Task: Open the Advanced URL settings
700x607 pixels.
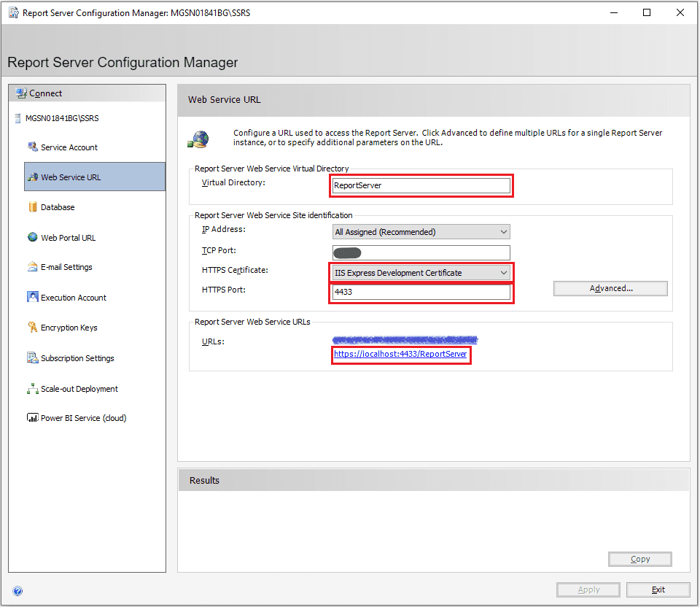Action: coord(610,288)
